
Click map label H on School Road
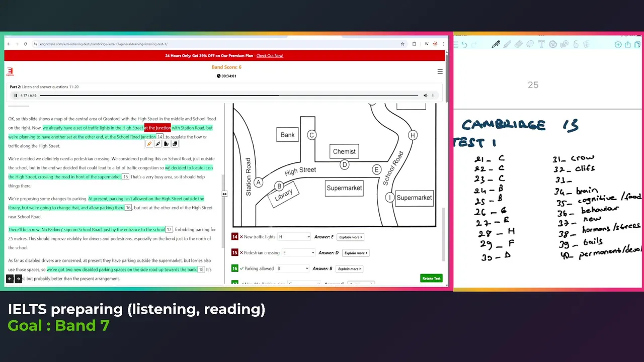[413, 135]
